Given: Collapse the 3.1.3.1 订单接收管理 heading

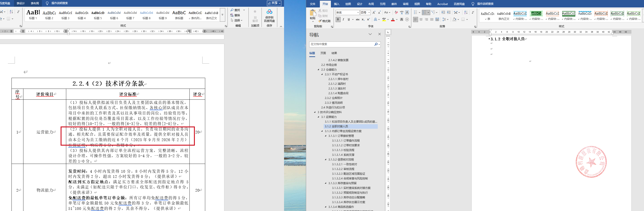Looking at the screenshot, I should tap(326, 136).
